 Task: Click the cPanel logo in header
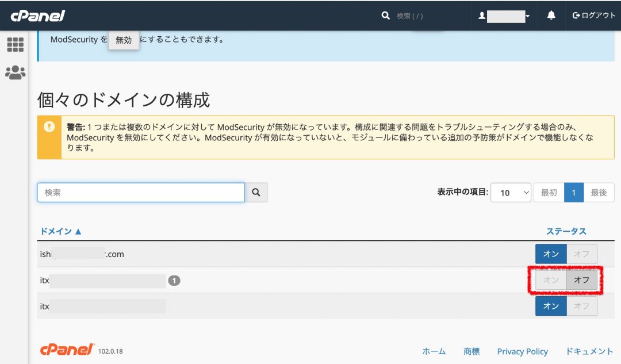pyautogui.click(x=37, y=16)
